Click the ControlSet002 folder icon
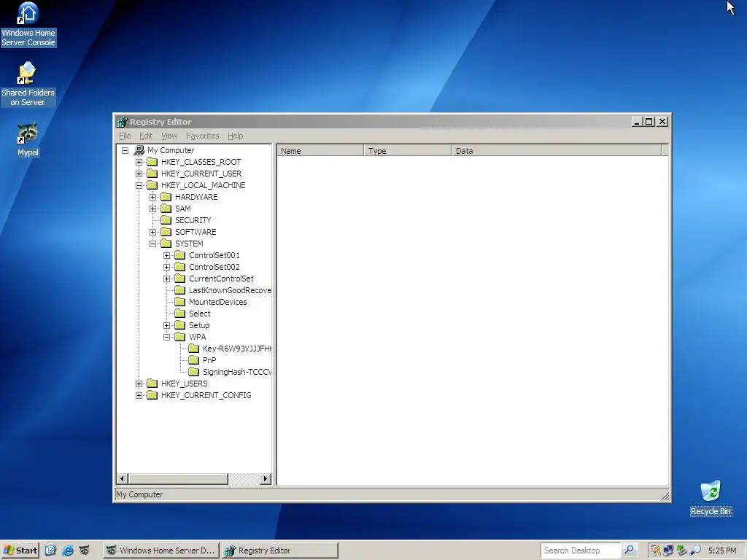This screenshot has width=747, height=560. tap(179, 267)
